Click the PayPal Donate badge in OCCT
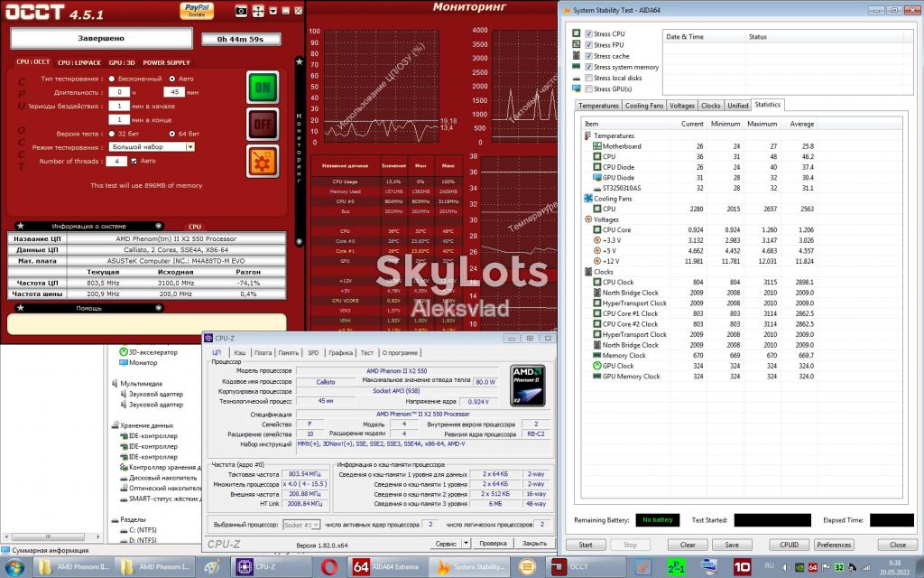This screenshot has height=578, width=924. coord(197,10)
